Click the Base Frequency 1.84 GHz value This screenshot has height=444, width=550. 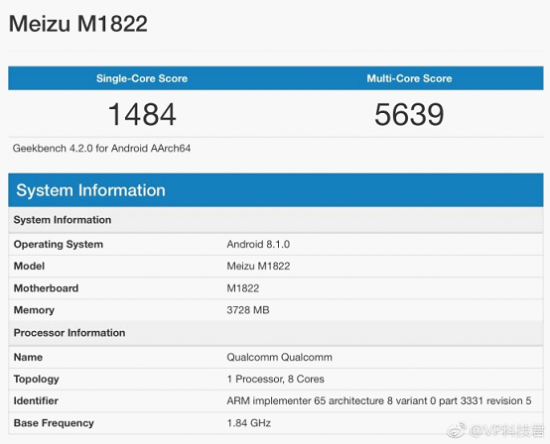click(x=249, y=423)
